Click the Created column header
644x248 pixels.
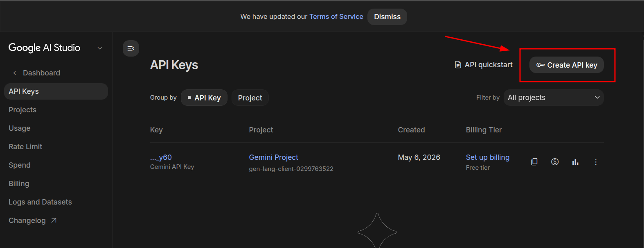(411, 130)
